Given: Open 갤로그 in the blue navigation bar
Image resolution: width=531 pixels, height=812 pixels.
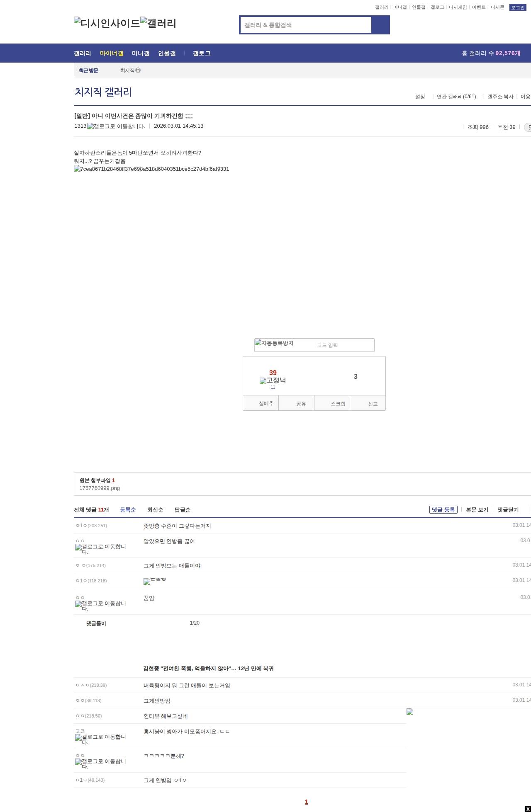Looking at the screenshot, I should (202, 53).
